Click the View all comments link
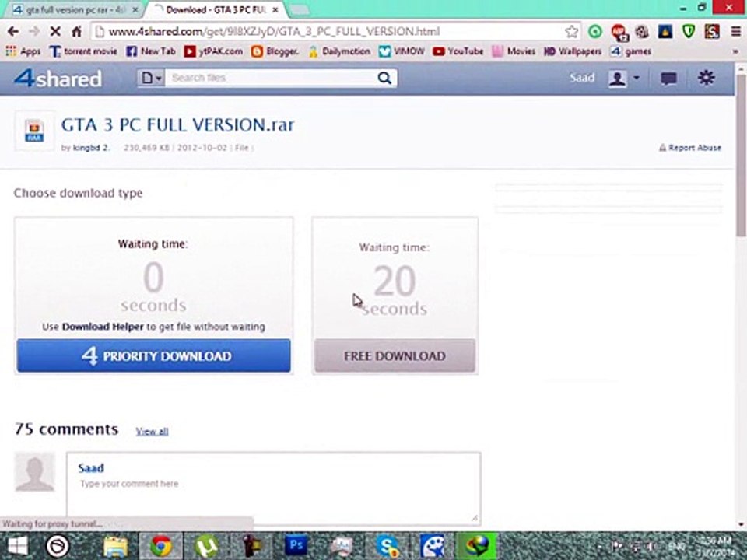The height and width of the screenshot is (560, 747). (x=152, y=432)
